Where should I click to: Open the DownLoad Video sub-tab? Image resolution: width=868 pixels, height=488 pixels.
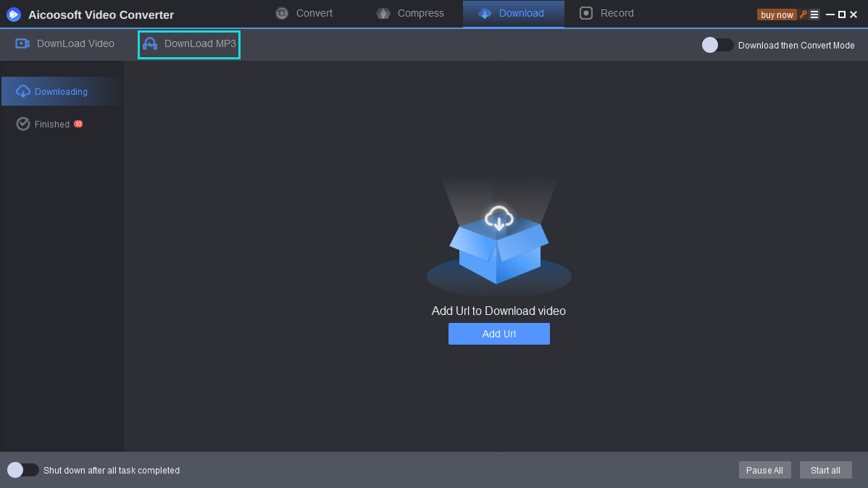[x=64, y=43]
